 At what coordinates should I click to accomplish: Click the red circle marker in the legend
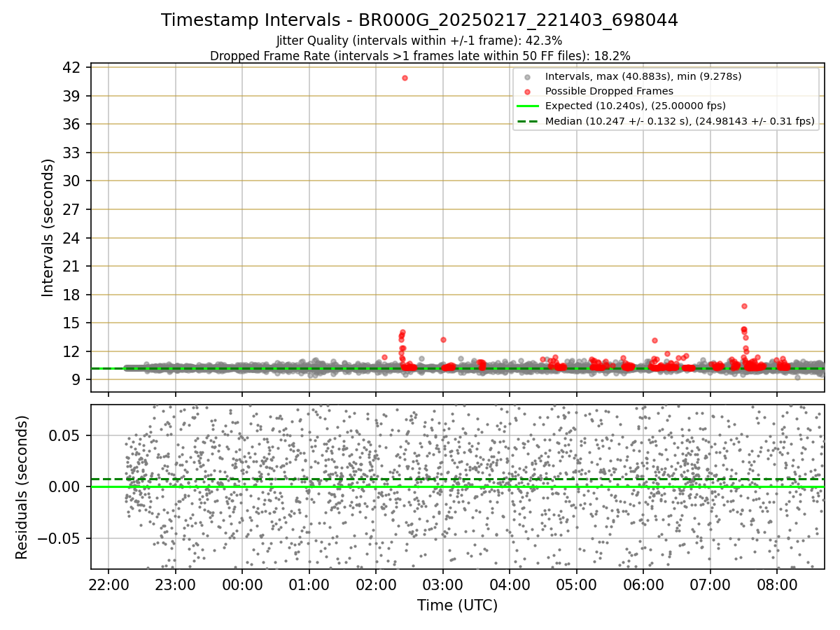528,92
